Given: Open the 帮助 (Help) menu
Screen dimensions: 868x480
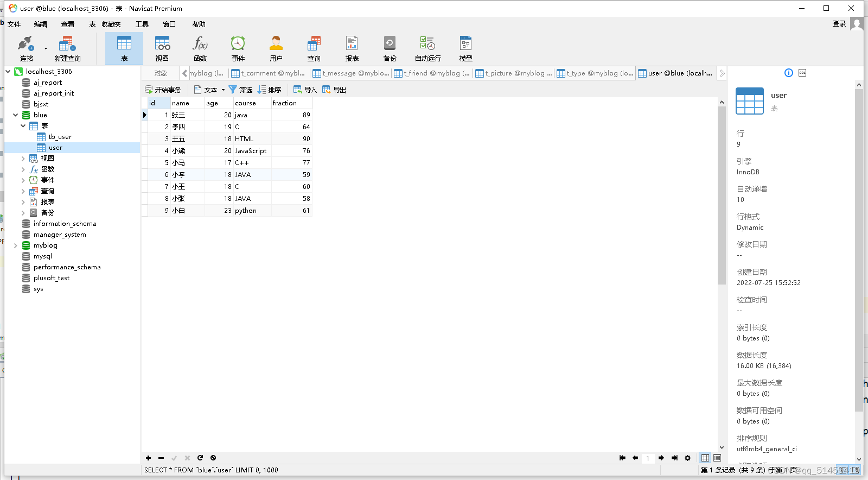Looking at the screenshot, I should [199, 24].
